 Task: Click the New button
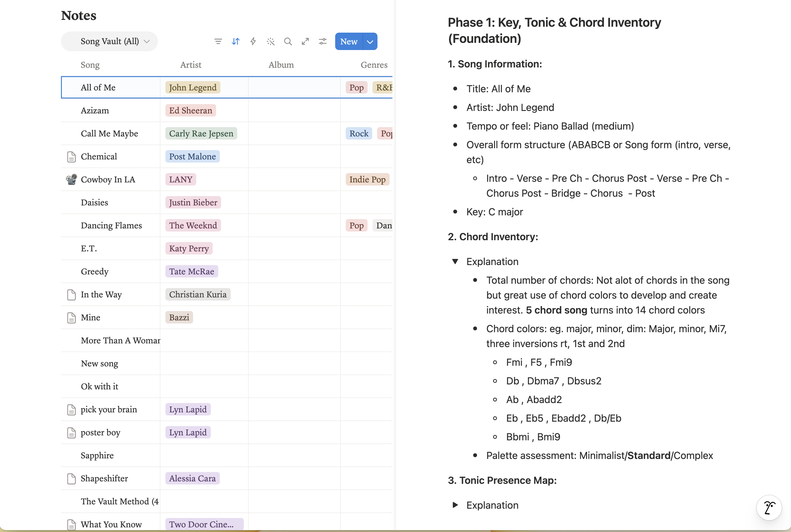point(349,41)
